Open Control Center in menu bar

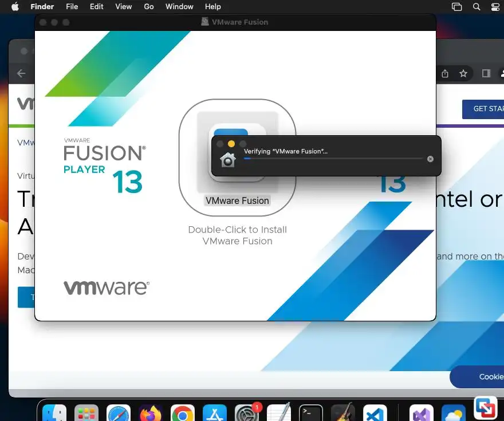495,7
